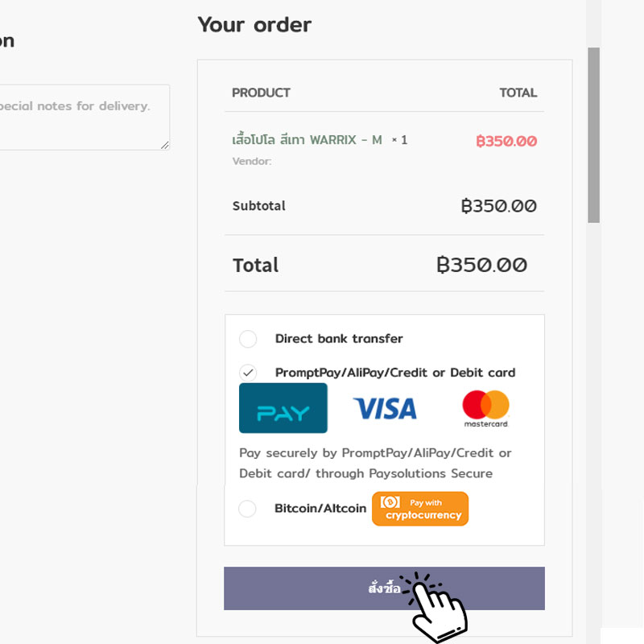
Task: Click the purple place order button
Action: [384, 588]
